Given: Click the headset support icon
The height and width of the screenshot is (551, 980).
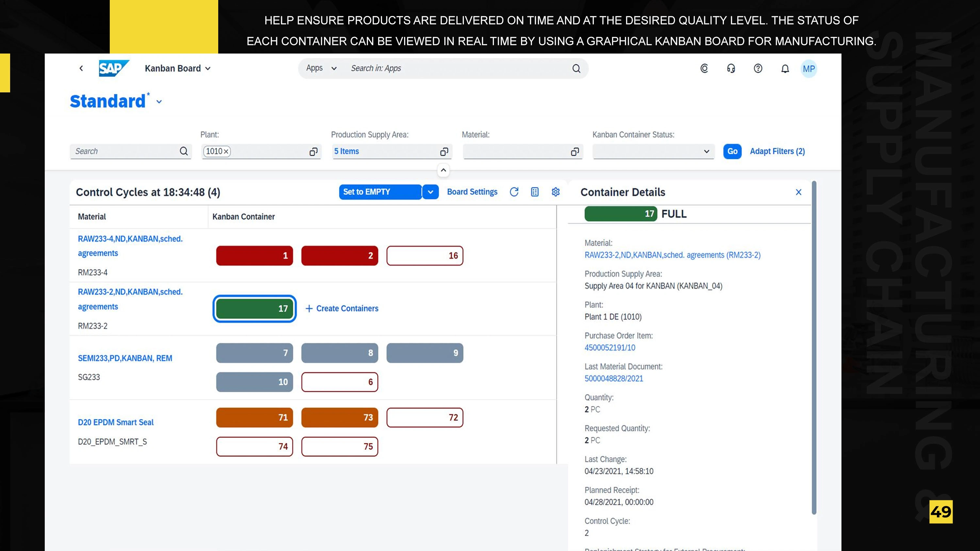Looking at the screenshot, I should (x=731, y=69).
